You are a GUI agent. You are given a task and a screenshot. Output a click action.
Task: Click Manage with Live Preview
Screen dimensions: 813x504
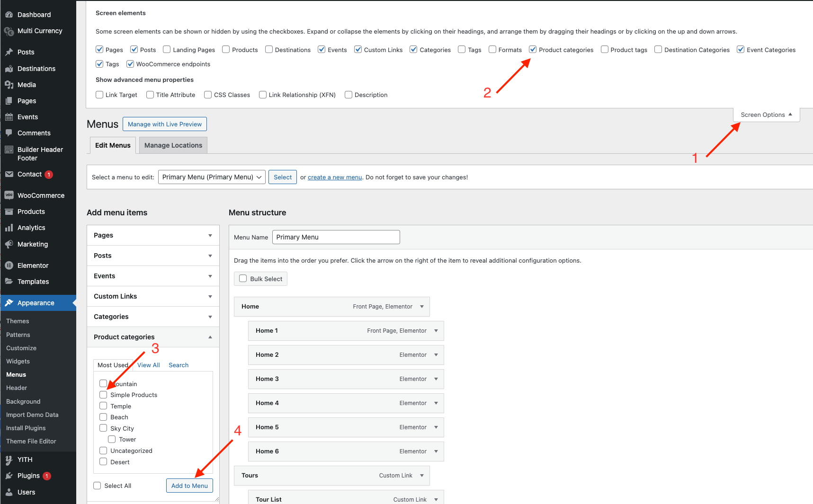tap(165, 124)
